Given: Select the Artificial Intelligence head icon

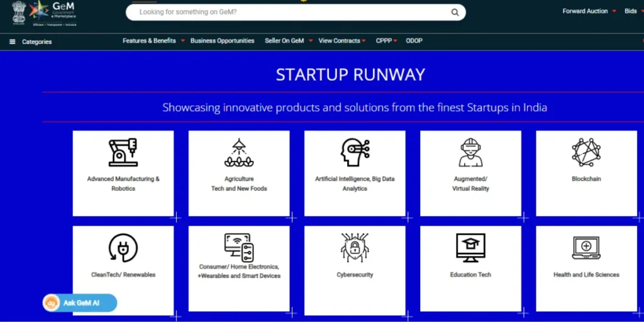Looking at the screenshot, I should tap(355, 152).
